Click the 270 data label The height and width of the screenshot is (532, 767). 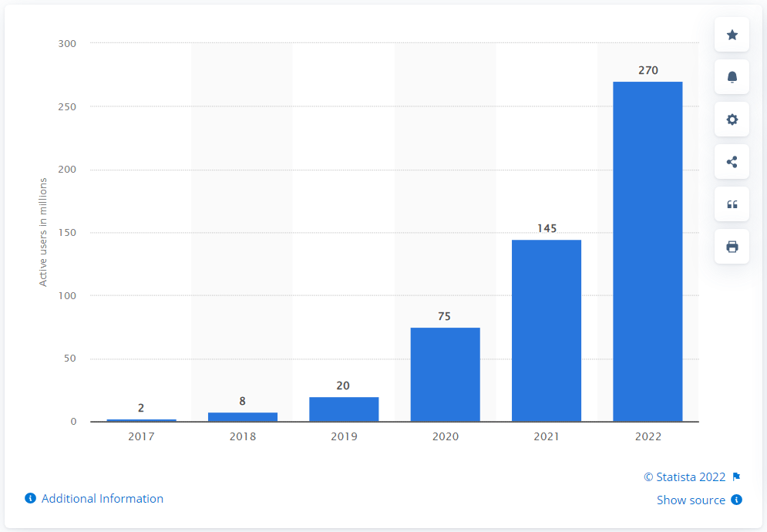pyautogui.click(x=648, y=70)
